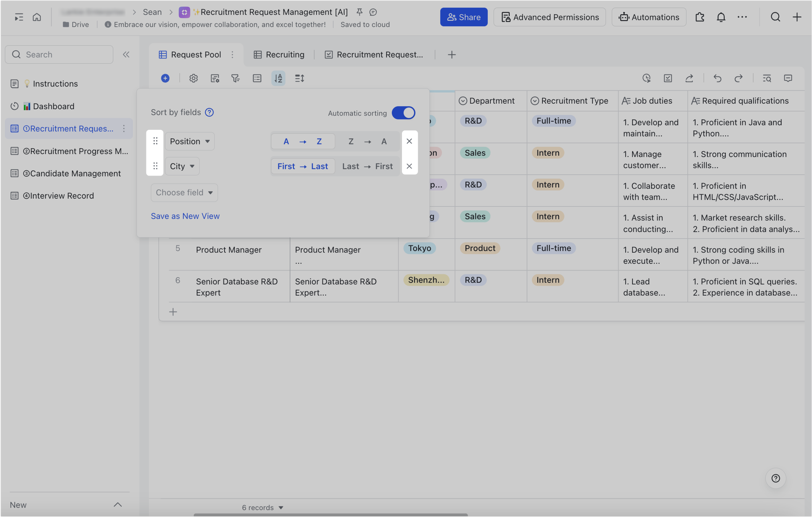Image resolution: width=812 pixels, height=517 pixels.
Task: Select Z to A sort order
Action: point(367,141)
